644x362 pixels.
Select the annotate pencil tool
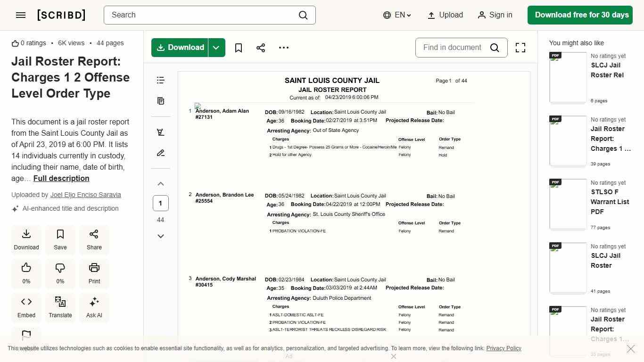(x=161, y=153)
